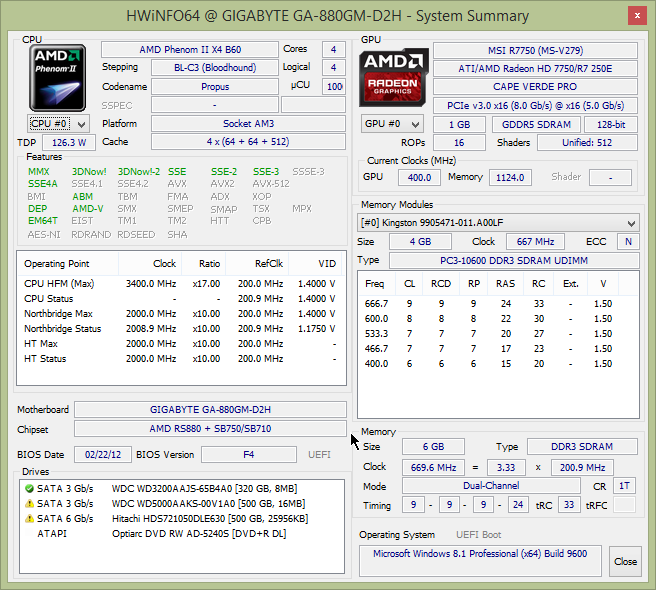Click the cache 4 x (64 + 64 + 512) field
The width and height of the screenshot is (656, 590).
click(x=249, y=141)
